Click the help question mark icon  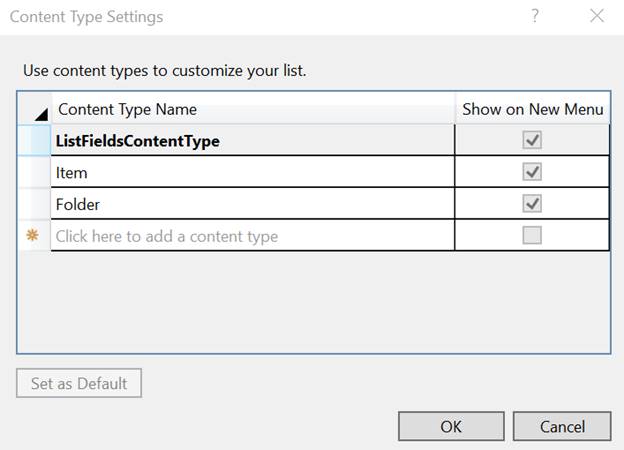(536, 16)
